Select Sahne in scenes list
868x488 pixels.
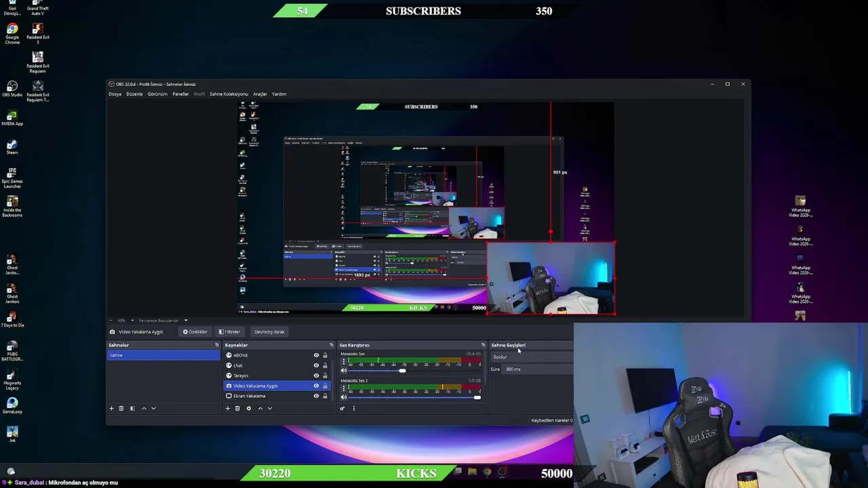tap(163, 355)
